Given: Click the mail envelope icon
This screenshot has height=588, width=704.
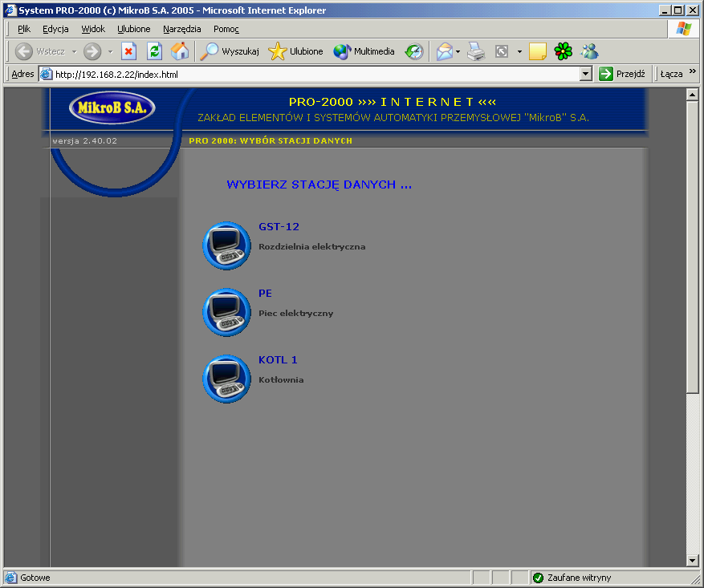Looking at the screenshot, I should click(x=445, y=51).
